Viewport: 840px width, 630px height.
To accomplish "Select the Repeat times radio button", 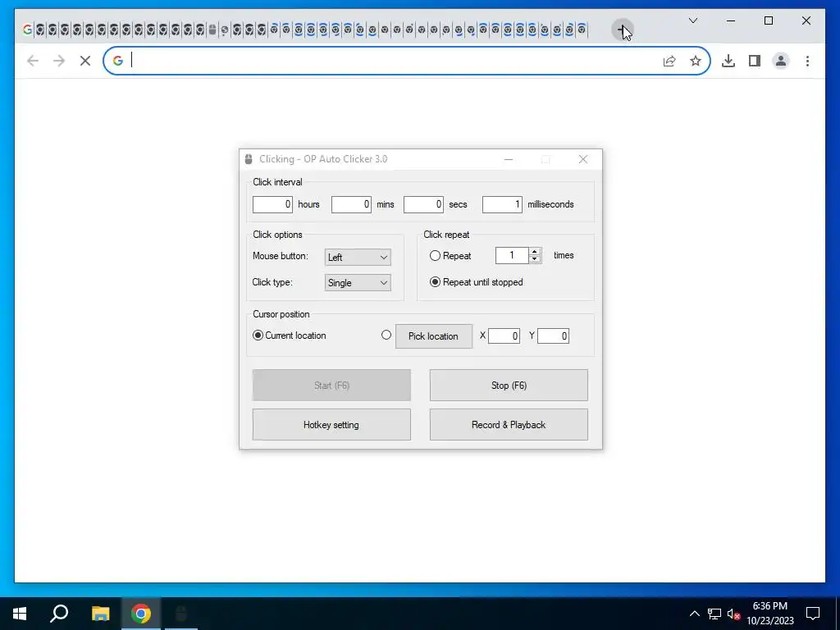I will (x=435, y=256).
